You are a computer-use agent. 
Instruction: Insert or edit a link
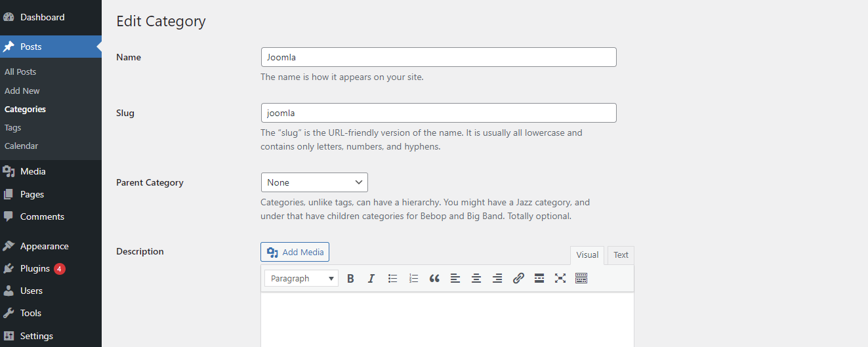(x=518, y=278)
